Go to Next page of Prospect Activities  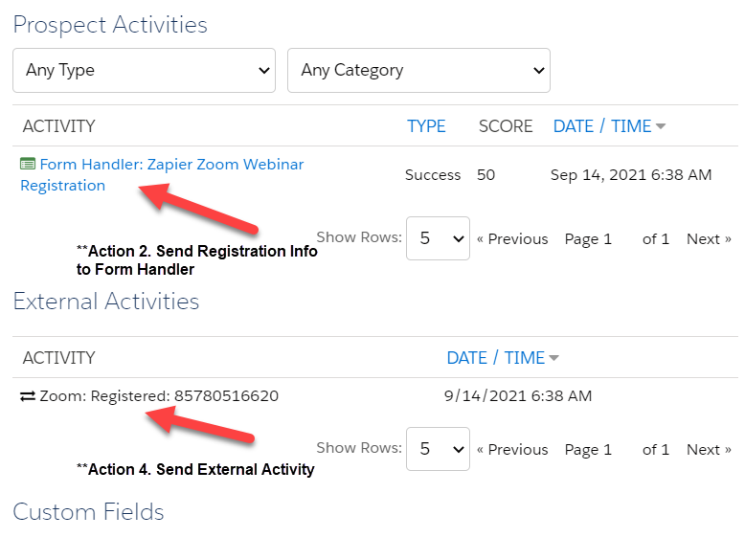pos(709,239)
